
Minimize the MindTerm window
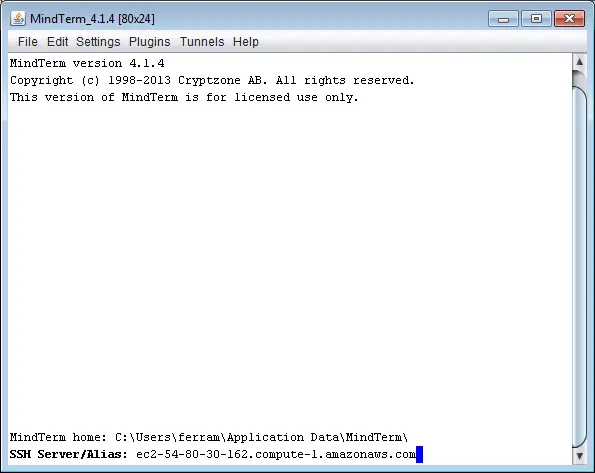point(503,19)
